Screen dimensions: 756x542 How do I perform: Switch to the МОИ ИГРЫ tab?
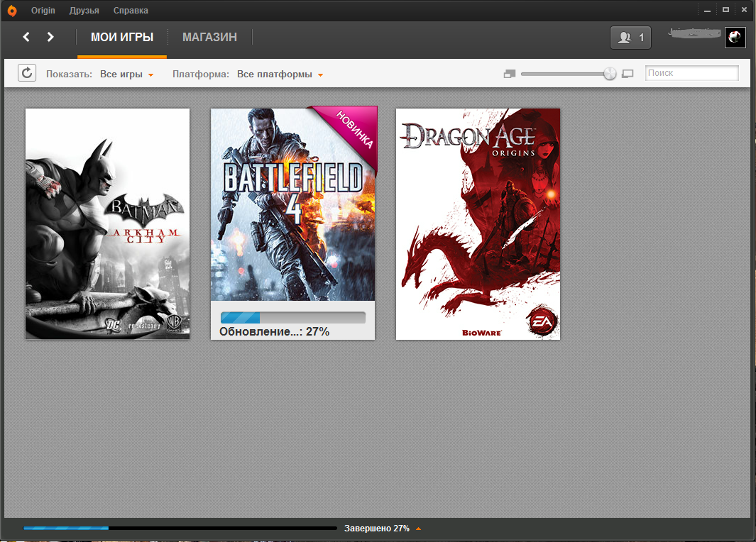coord(122,37)
